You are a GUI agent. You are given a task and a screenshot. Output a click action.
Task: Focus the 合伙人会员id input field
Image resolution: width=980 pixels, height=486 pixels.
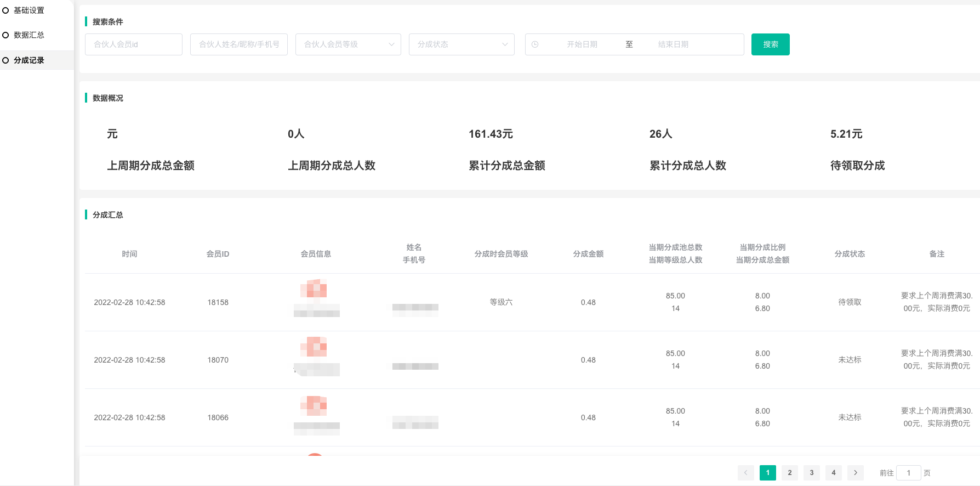[134, 44]
